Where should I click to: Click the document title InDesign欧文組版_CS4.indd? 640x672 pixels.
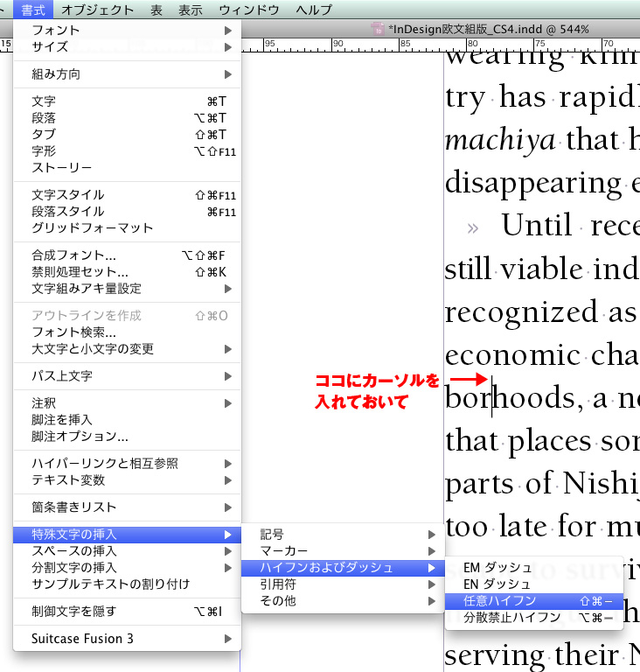[x=465, y=29]
